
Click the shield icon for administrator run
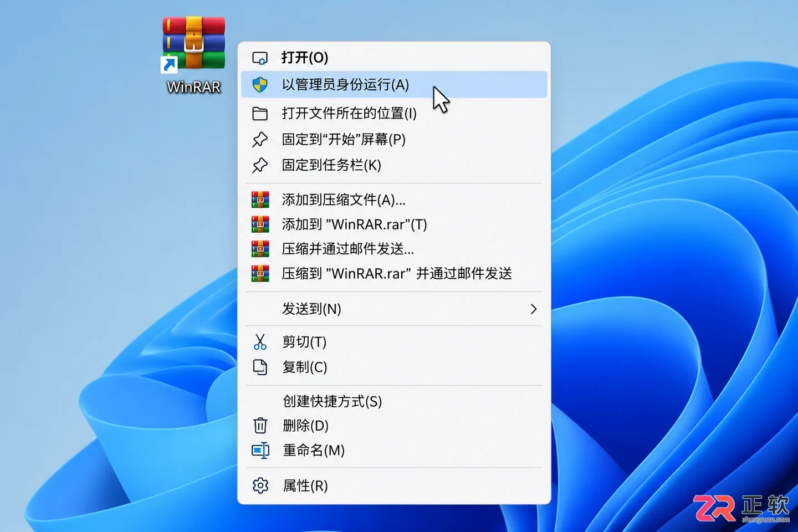[x=260, y=85]
